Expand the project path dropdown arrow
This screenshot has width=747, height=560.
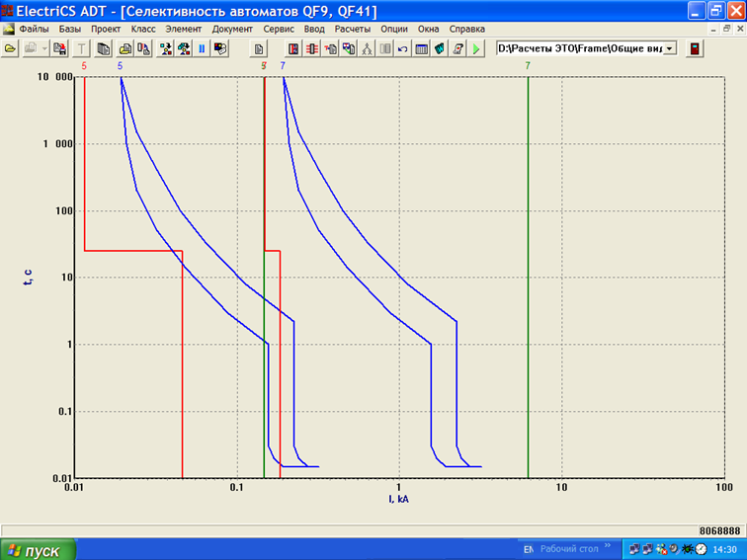point(670,48)
